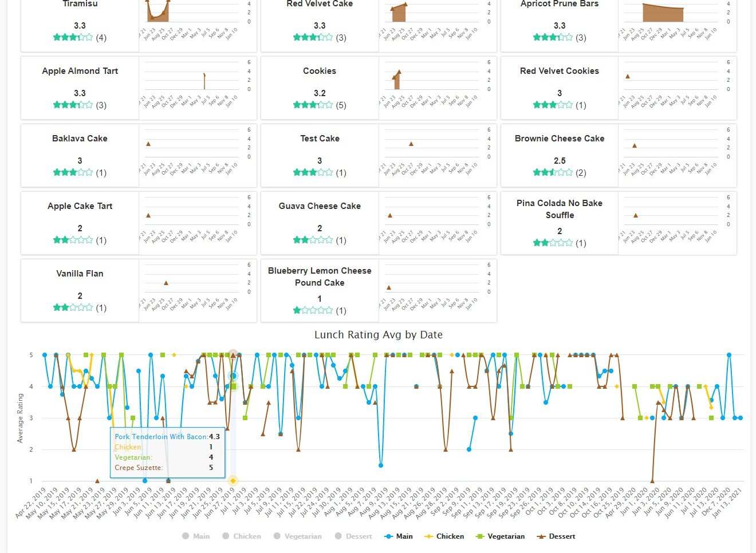
Task: Click the Brownie Cheese Cake star rating
Action: point(553,172)
